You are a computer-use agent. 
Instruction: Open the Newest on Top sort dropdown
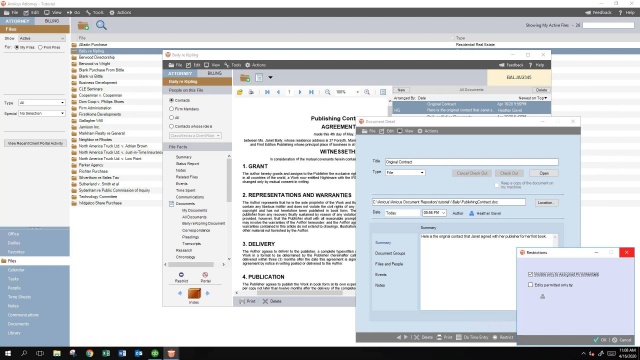point(533,98)
